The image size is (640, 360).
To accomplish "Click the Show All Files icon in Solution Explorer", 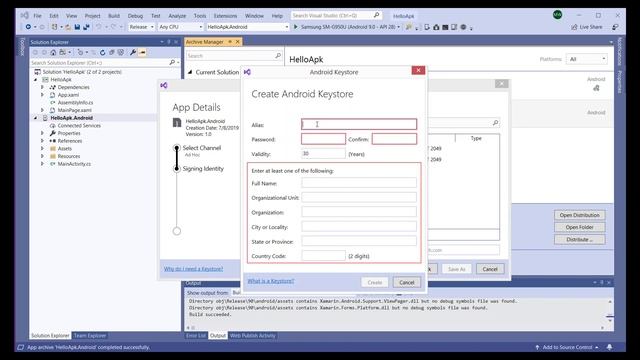I will (x=120, y=53).
